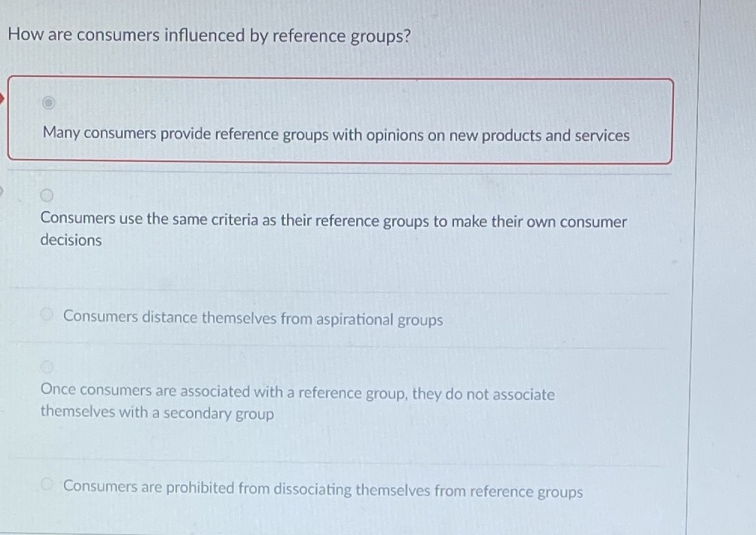
Task: Select radio button beside 'Once consumers are associated' option
Action: click(48, 366)
